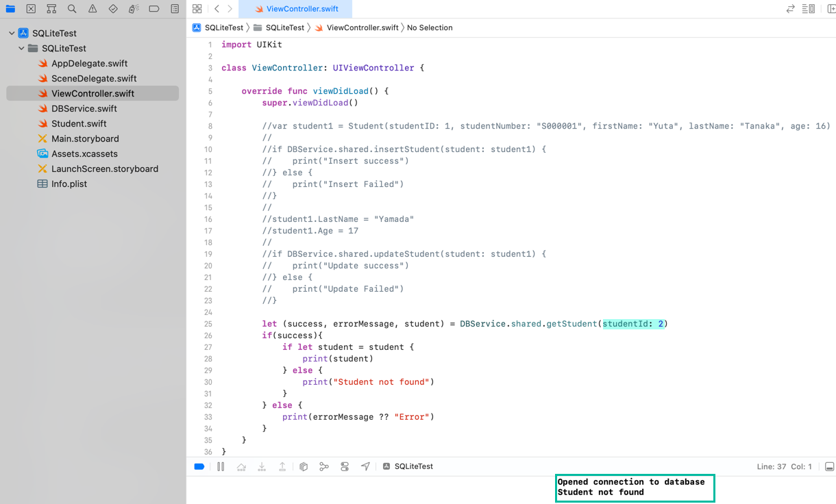Select ViewController.swift in the navigator
Screen dimensions: 836x504
pyautogui.click(x=93, y=93)
